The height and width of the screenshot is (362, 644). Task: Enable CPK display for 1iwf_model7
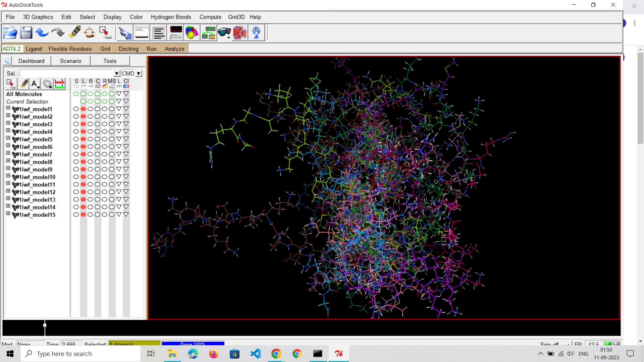click(x=98, y=154)
